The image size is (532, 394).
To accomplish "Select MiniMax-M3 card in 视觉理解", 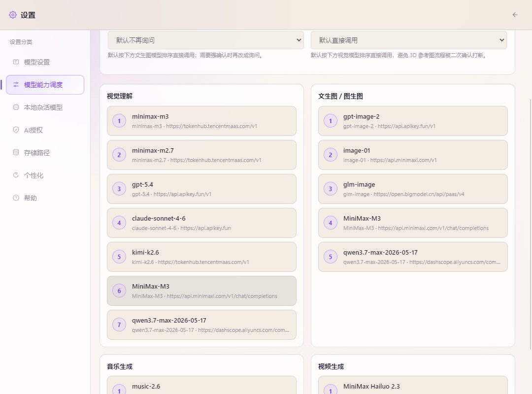I will tap(201, 291).
